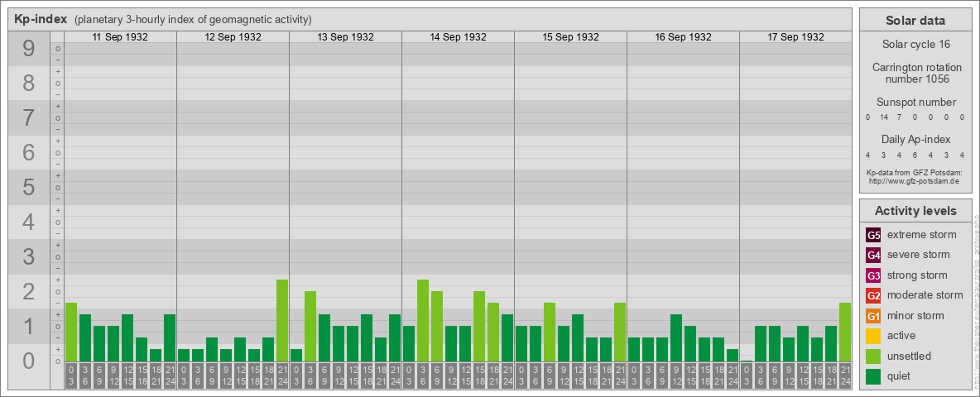Click the 6-9 bar on 15 Sep 1932
This screenshot has height=397, width=980.
click(x=550, y=332)
